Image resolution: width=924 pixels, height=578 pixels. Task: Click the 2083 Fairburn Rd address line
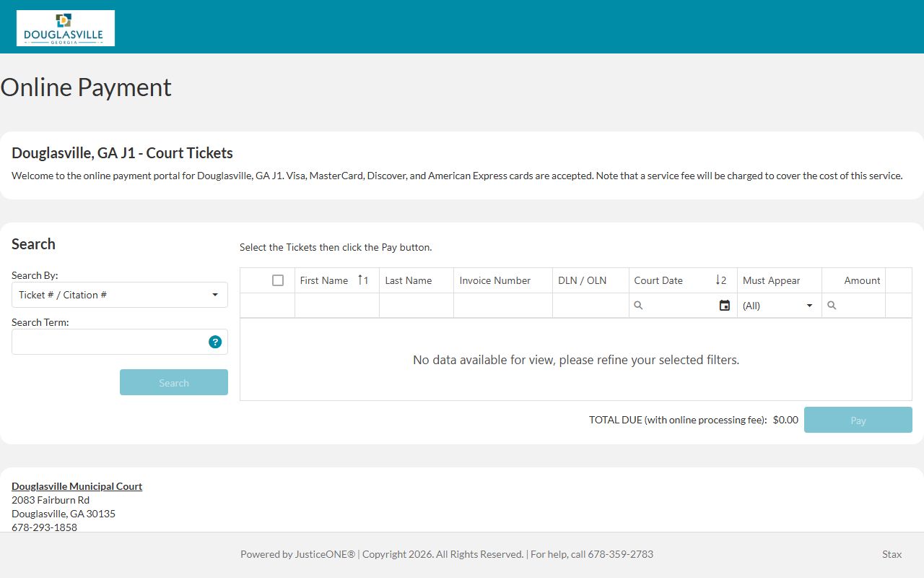pyautogui.click(x=51, y=500)
